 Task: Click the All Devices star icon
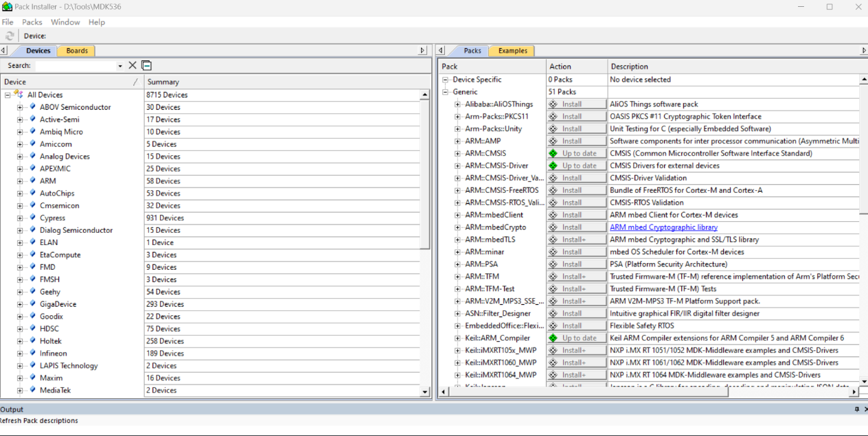(x=19, y=95)
